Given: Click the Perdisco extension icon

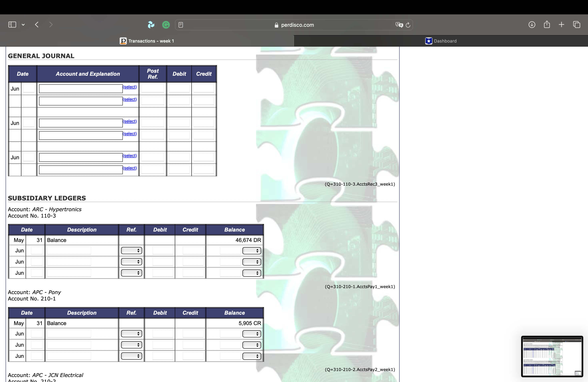Looking at the screenshot, I should [151, 24].
